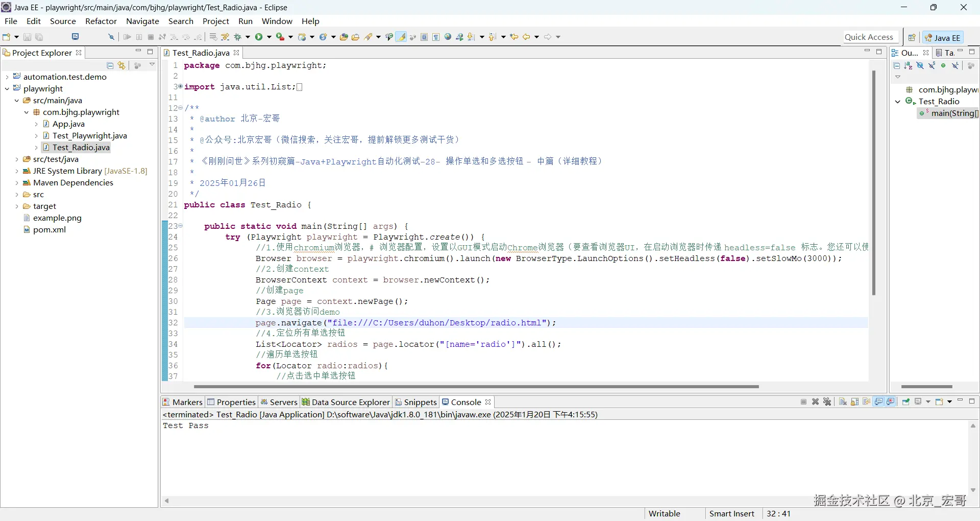This screenshot has height=521, width=980.
Task: Open the Navigate menu
Action: pos(143,21)
